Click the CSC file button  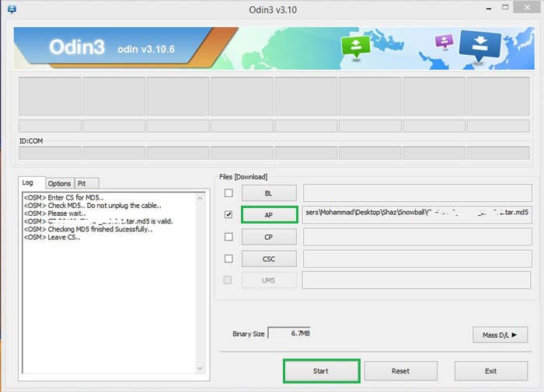269,259
